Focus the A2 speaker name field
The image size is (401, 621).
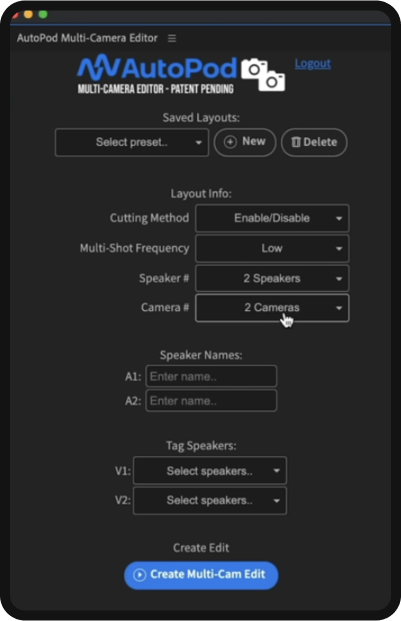[211, 401]
